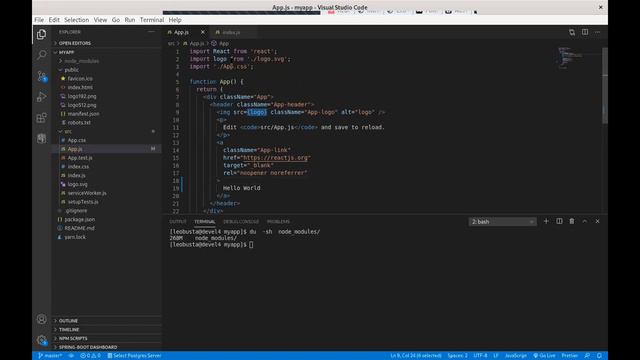Click Select Postgres Server in status bar
This screenshot has width=640, height=360.
click(x=134, y=356)
